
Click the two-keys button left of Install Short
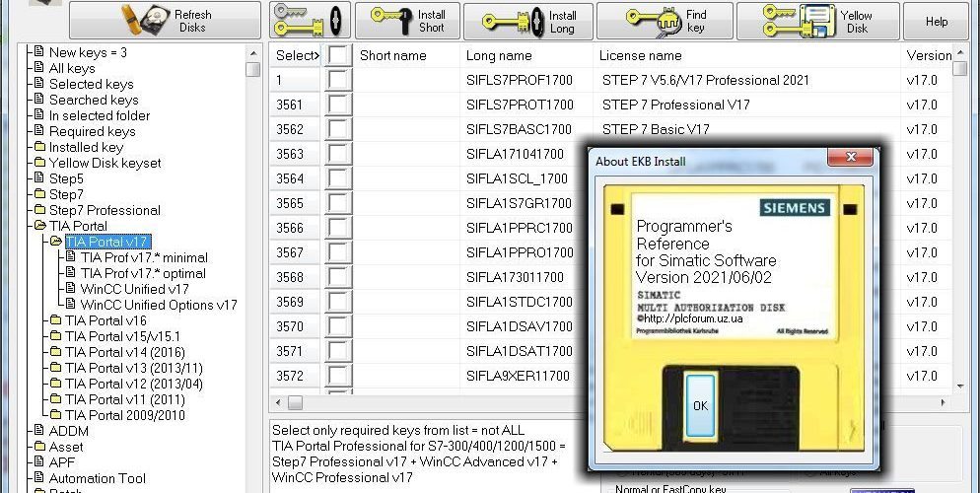point(309,21)
